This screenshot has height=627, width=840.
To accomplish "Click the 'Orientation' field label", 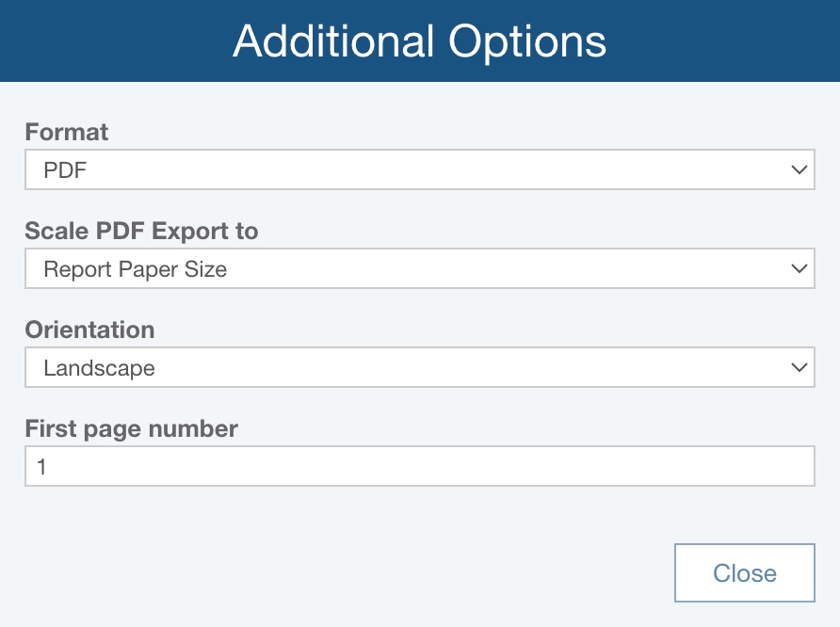I will (x=89, y=330).
